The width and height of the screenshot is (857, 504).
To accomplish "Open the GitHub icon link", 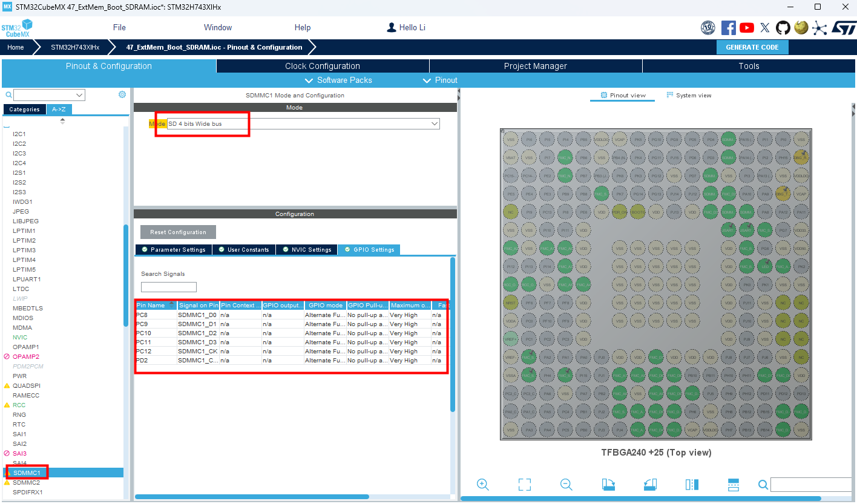I will tap(783, 27).
